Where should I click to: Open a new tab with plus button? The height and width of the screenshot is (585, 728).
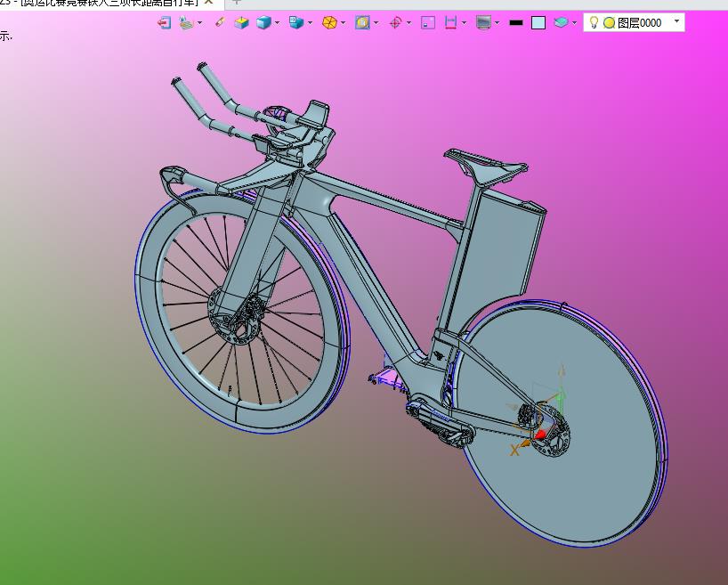(237, 3)
